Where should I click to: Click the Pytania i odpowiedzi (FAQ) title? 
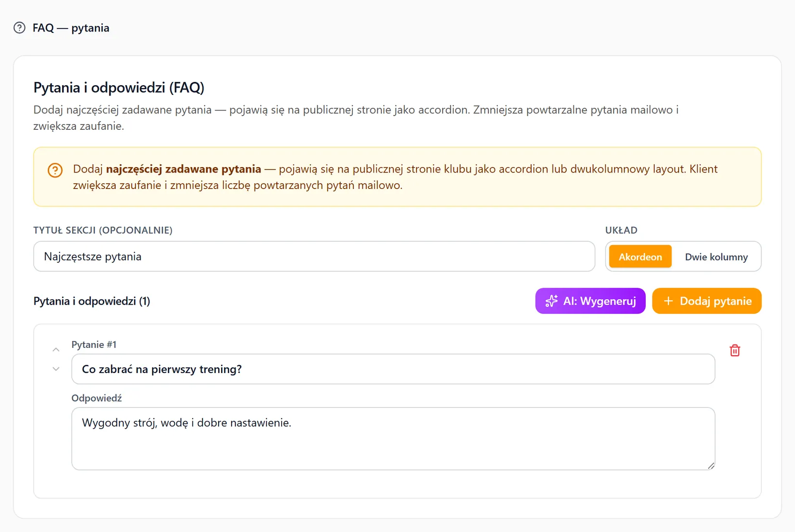pos(119,88)
